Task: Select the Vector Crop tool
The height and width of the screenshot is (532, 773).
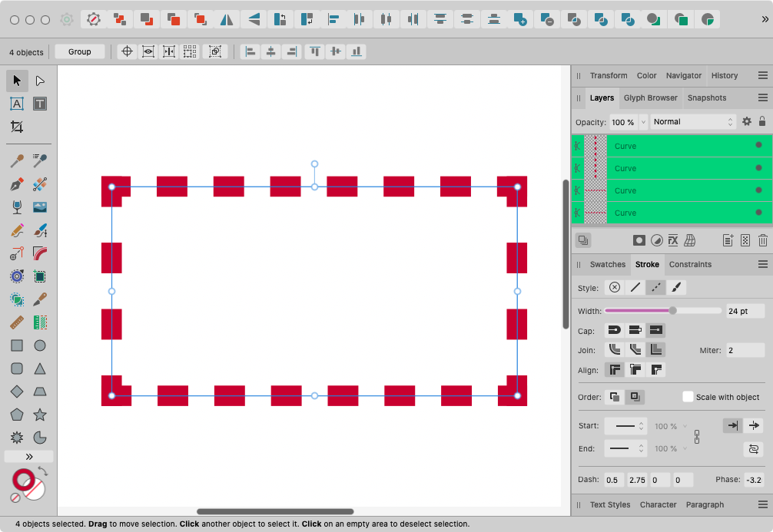Action: [17, 127]
